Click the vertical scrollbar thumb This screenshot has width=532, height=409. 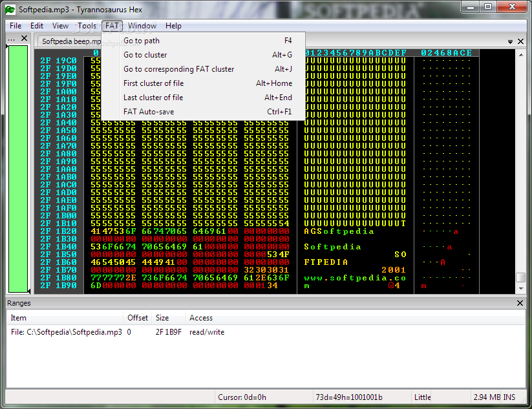click(520, 277)
